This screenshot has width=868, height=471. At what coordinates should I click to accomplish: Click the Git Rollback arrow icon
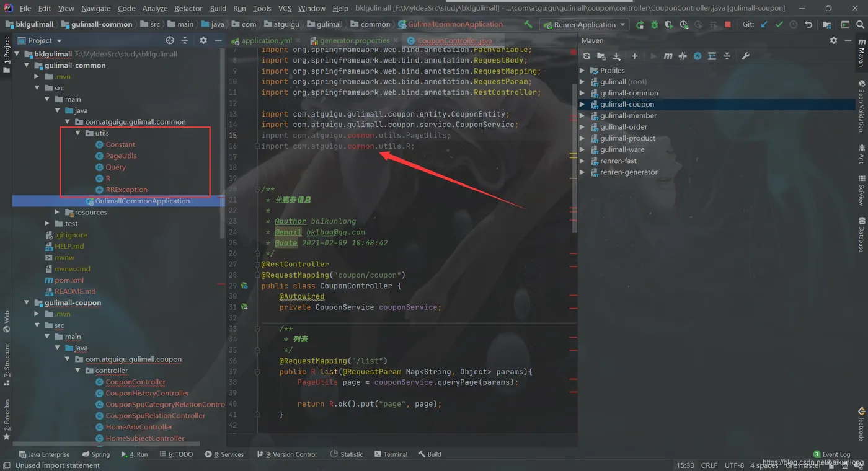808,25
